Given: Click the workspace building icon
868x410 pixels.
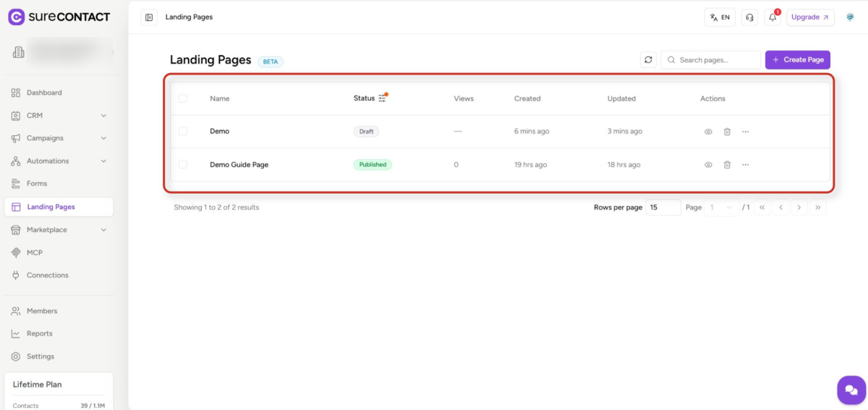Looking at the screenshot, I should (19, 52).
